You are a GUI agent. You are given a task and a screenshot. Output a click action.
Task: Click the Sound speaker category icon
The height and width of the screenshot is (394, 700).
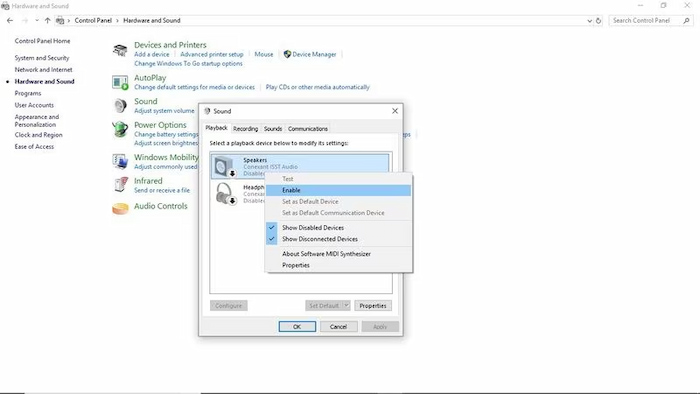[120, 106]
